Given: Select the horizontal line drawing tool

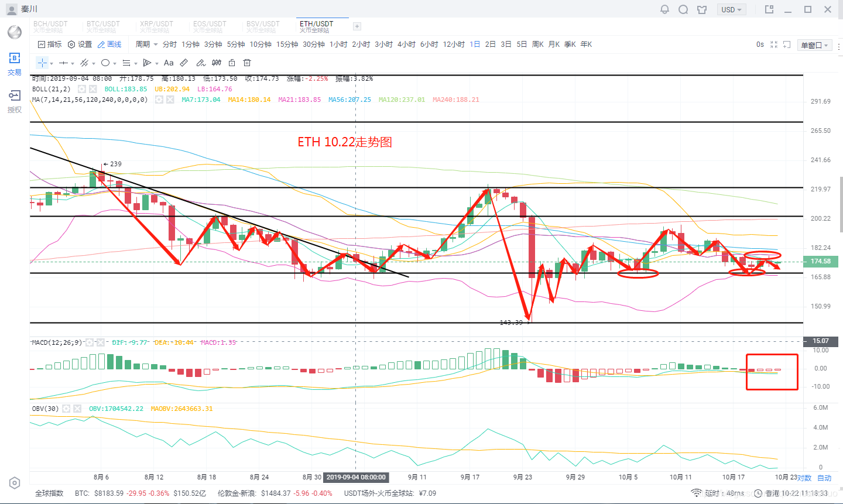Looking at the screenshot, I should [63, 63].
